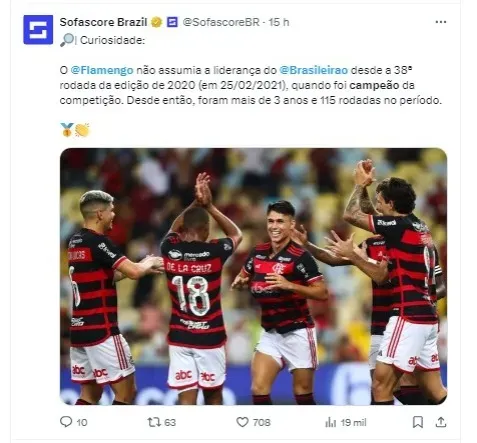Image resolution: width=477 pixels, height=443 pixels.
Task: Open the Sofascore Brazil profile avatar
Action: pyautogui.click(x=38, y=30)
